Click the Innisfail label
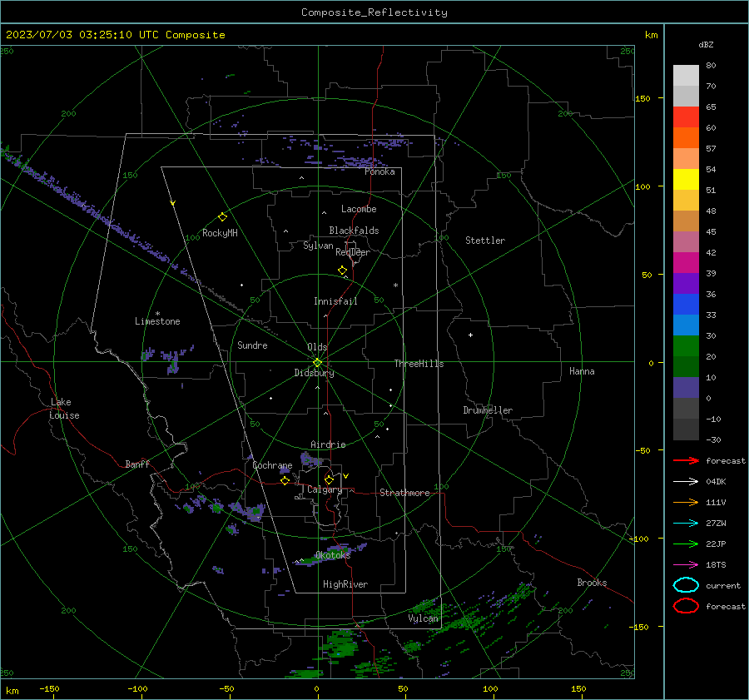This screenshot has width=749, height=700. 335,301
